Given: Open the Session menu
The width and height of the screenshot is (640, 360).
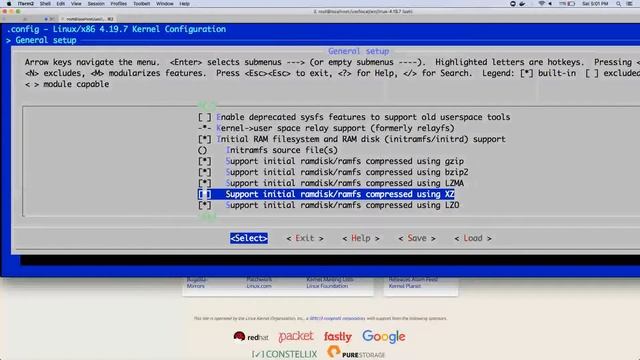Looking at the screenshot, I should [x=96, y=4].
